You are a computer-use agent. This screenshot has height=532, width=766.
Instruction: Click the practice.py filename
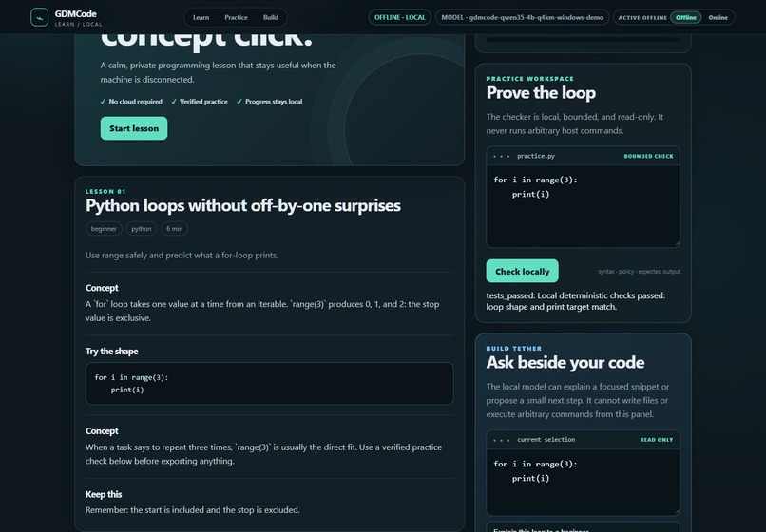(536, 156)
